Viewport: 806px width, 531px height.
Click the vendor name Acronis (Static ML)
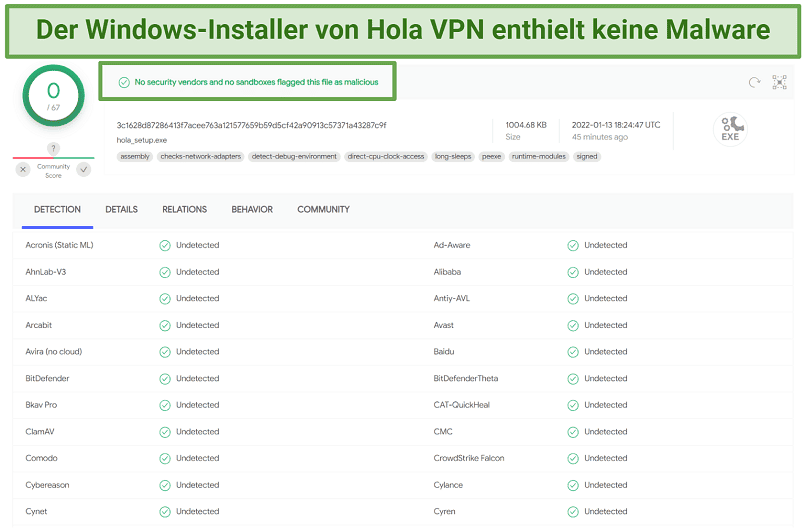point(59,245)
